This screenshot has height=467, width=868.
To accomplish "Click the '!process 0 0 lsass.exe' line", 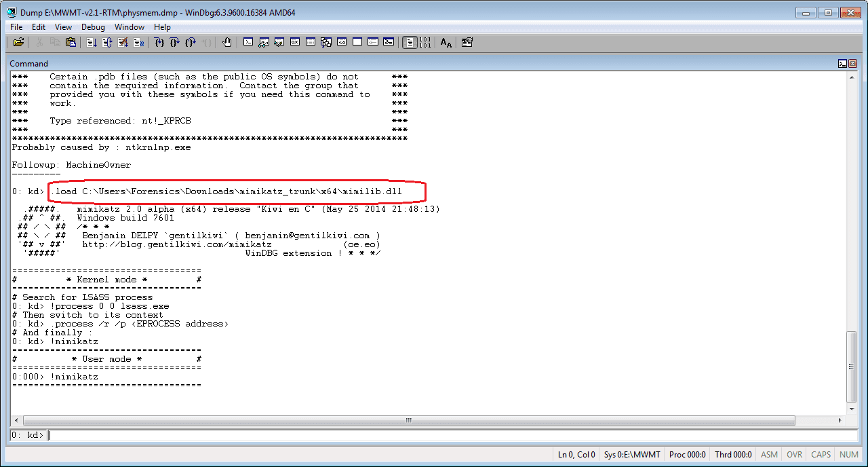I will [91, 306].
